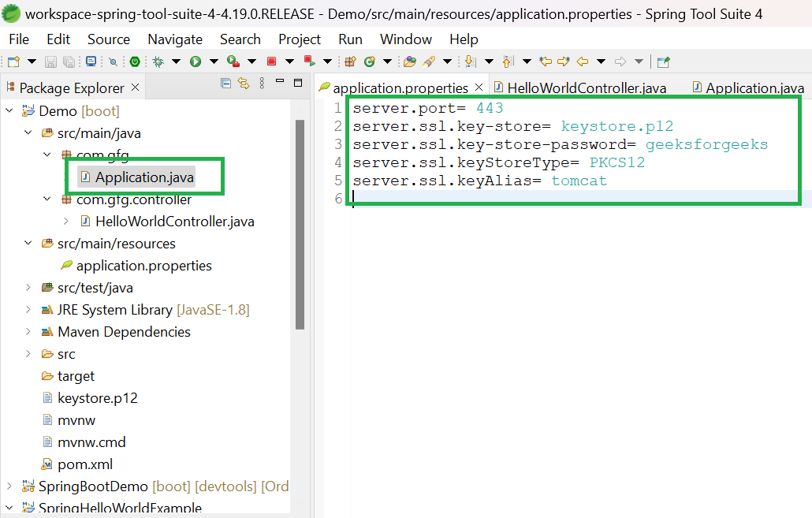Close the Package Explorer view tab
The height and width of the screenshot is (518, 812).
pos(135,87)
